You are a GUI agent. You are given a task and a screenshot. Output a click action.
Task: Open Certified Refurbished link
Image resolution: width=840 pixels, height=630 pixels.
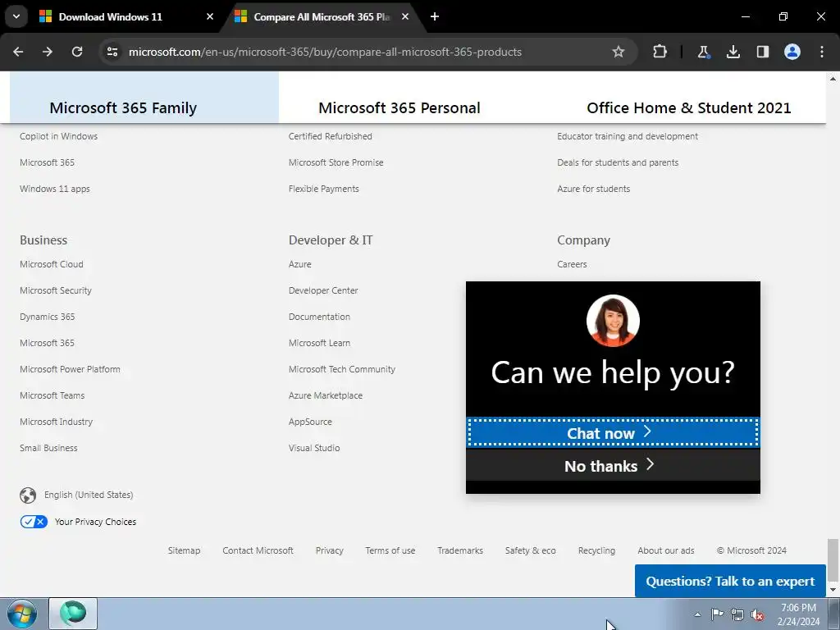330,136
